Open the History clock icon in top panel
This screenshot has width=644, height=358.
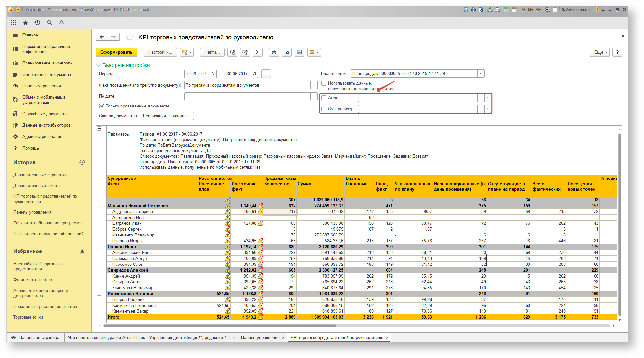pyautogui.click(x=37, y=22)
